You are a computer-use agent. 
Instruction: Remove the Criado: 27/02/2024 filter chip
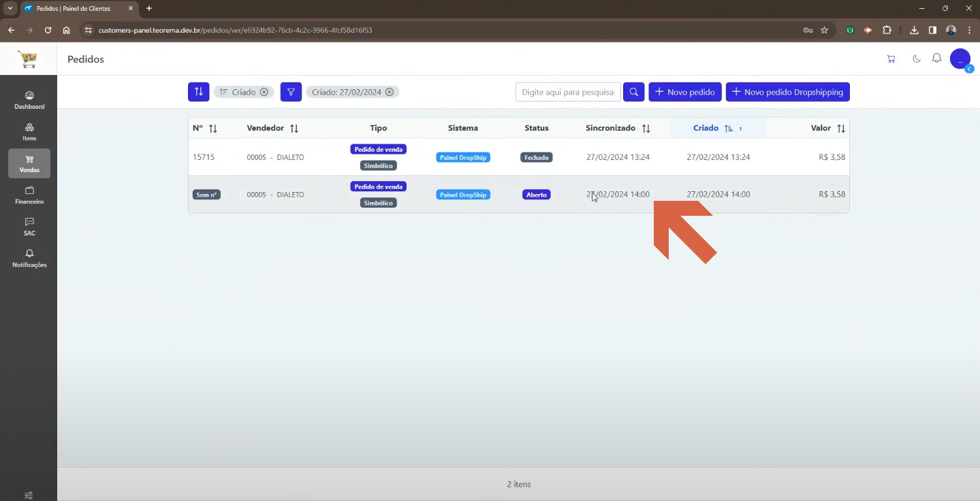coord(390,92)
